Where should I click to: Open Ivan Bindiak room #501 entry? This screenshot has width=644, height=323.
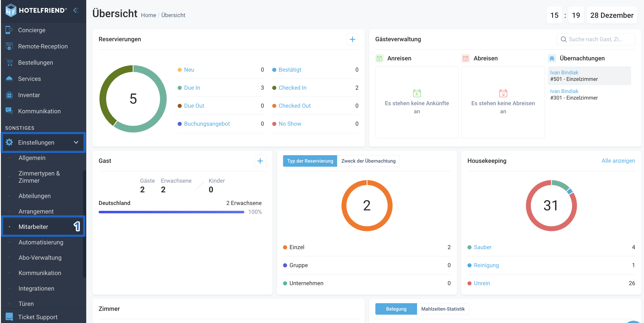tap(589, 76)
